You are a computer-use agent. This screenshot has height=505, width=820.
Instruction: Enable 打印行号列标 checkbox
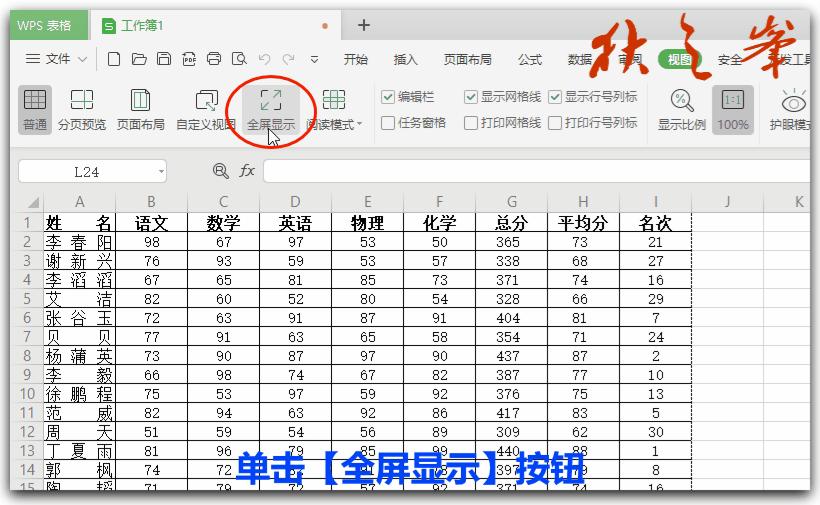point(555,123)
